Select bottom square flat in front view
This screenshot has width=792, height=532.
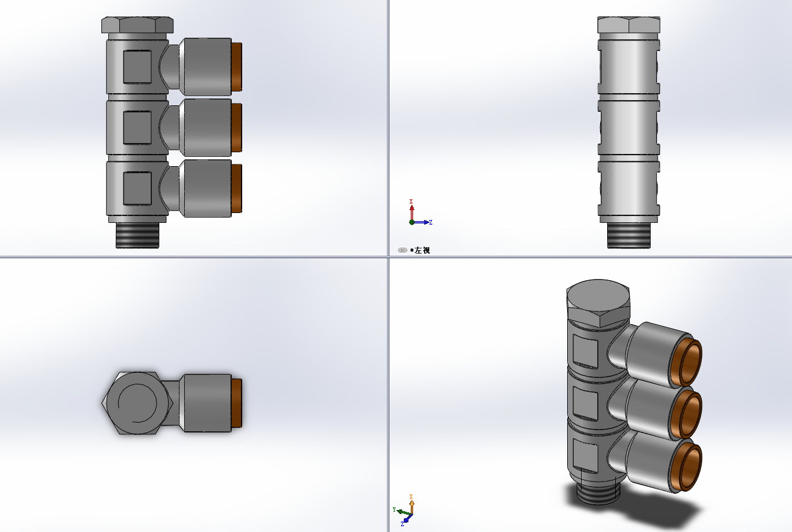(137, 189)
